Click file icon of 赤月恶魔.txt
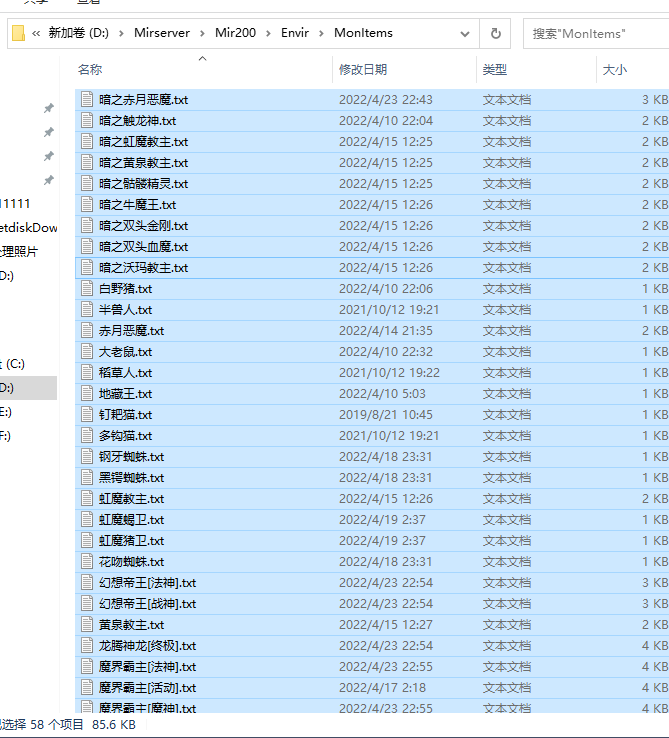This screenshot has width=669, height=738. click(x=87, y=330)
